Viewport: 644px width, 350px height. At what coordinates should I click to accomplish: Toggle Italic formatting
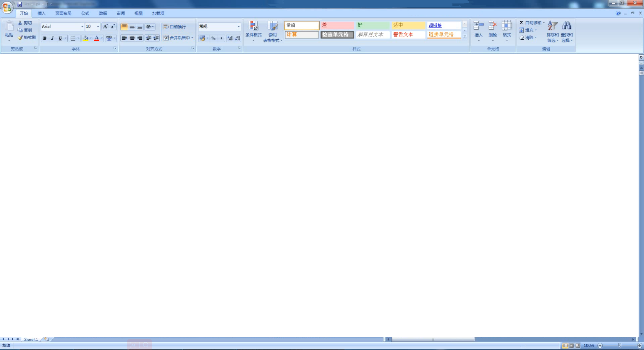pos(52,38)
